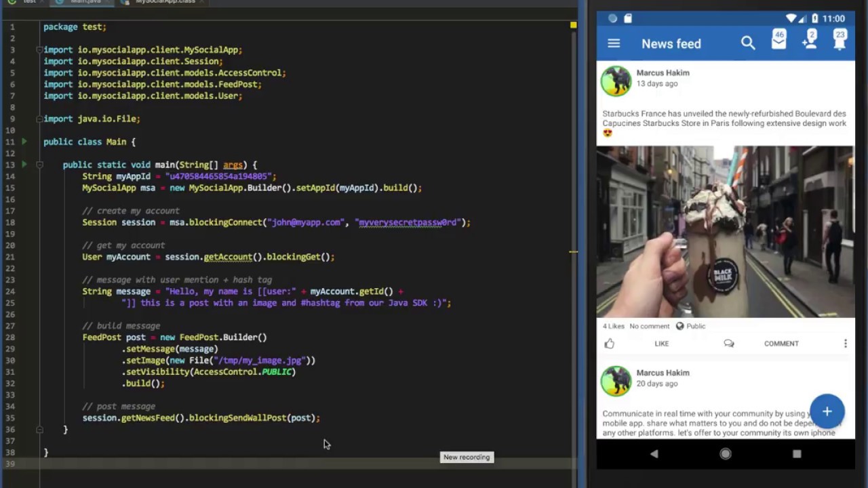The height and width of the screenshot is (488, 868).
Task: Click on the 'package test;' line
Action: (75, 26)
